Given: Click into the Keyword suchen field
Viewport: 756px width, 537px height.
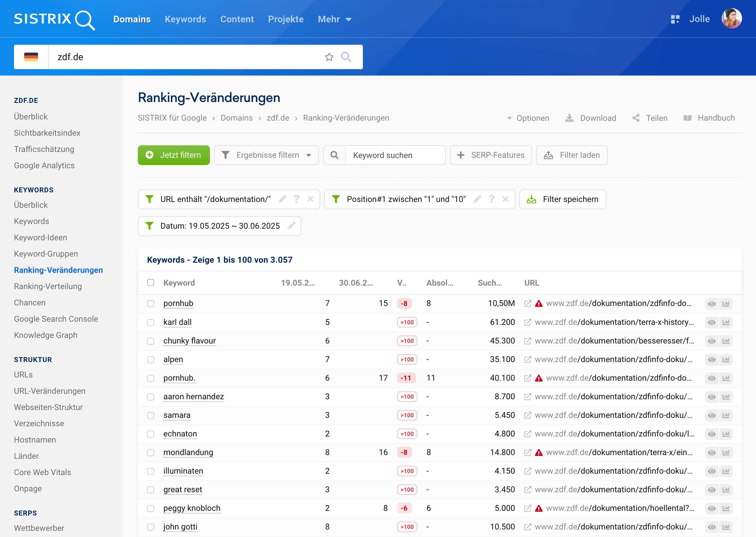Looking at the screenshot, I should pos(395,155).
